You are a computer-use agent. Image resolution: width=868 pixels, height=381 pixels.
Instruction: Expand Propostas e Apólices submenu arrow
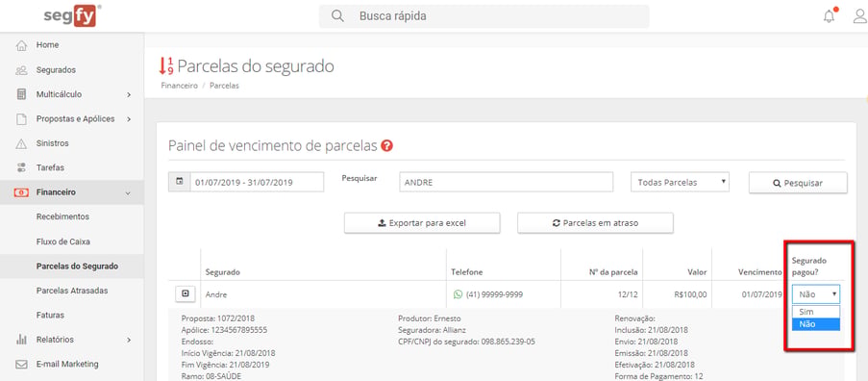click(129, 119)
